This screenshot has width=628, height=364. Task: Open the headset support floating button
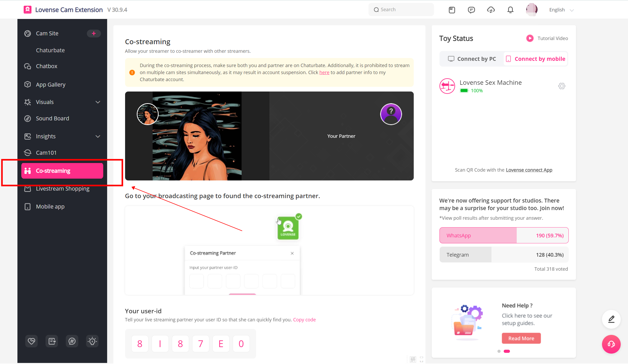(x=611, y=344)
